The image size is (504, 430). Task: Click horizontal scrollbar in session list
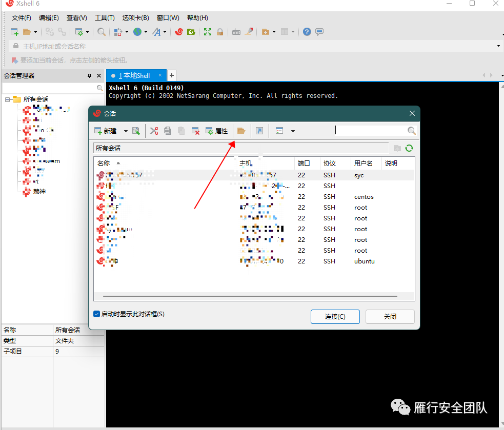click(x=250, y=296)
